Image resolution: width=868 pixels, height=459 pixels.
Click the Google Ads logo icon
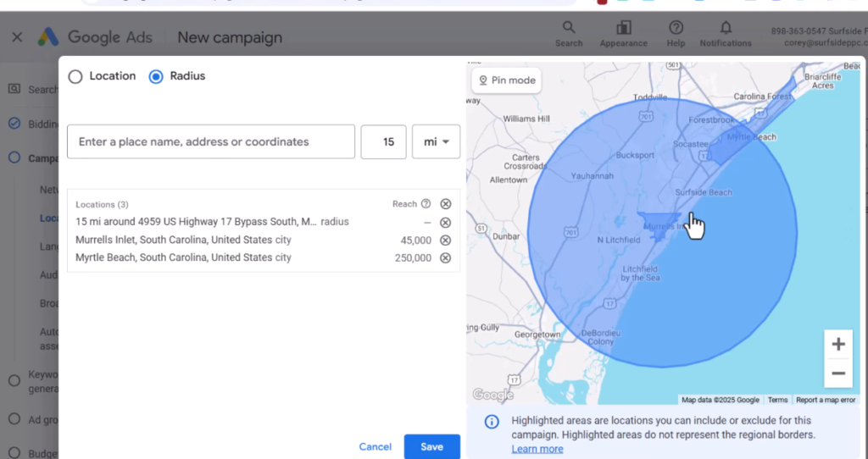[48, 37]
